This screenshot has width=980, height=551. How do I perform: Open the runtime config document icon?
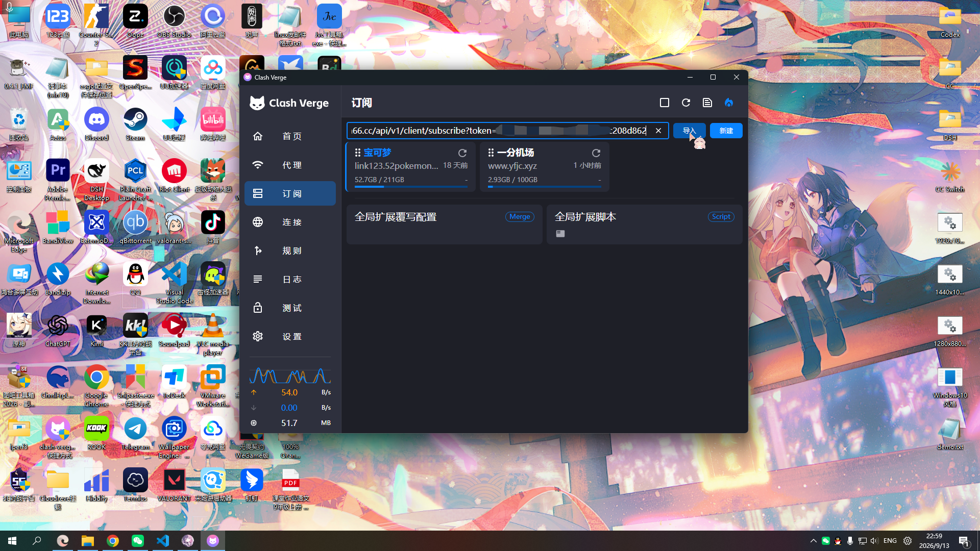pos(707,103)
